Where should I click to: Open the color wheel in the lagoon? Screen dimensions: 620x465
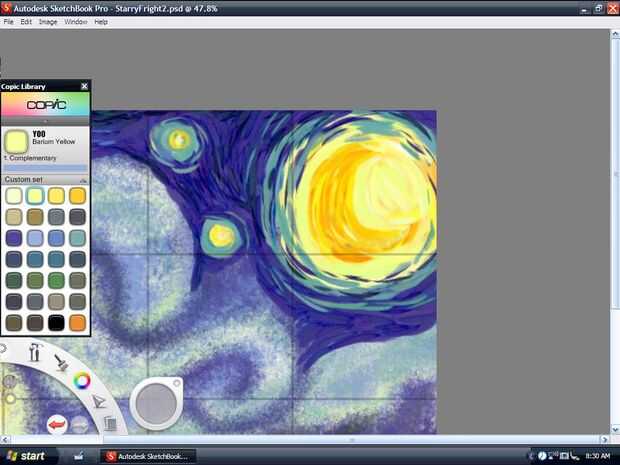[x=82, y=381]
